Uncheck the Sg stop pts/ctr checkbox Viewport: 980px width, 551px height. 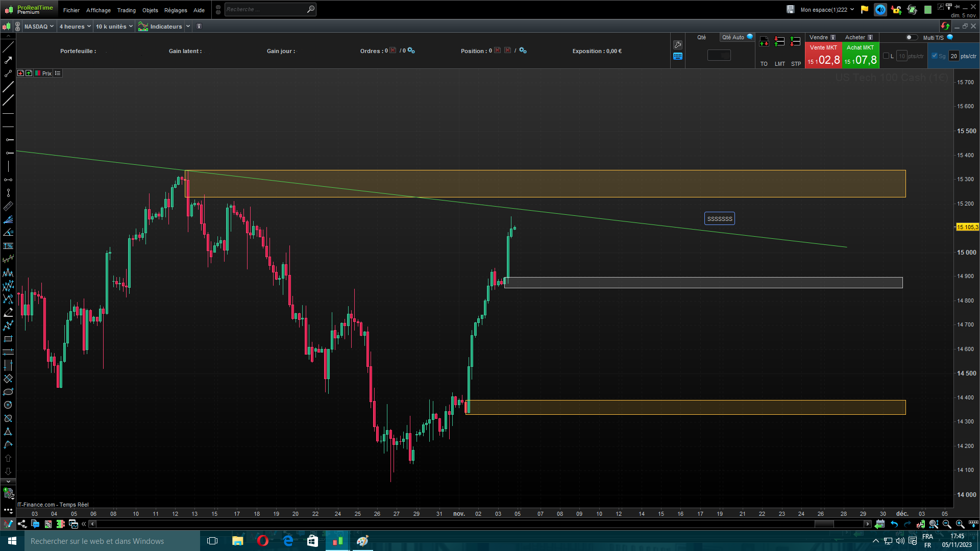[x=935, y=56]
